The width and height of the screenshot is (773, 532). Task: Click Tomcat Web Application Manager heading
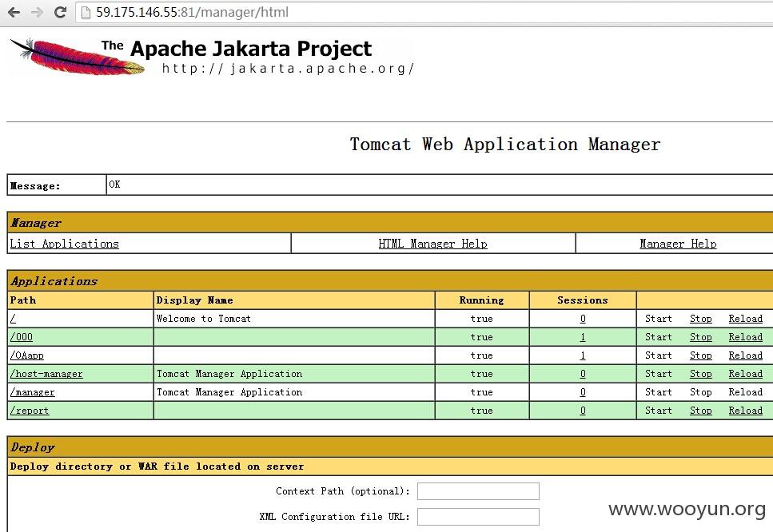pyautogui.click(x=505, y=145)
